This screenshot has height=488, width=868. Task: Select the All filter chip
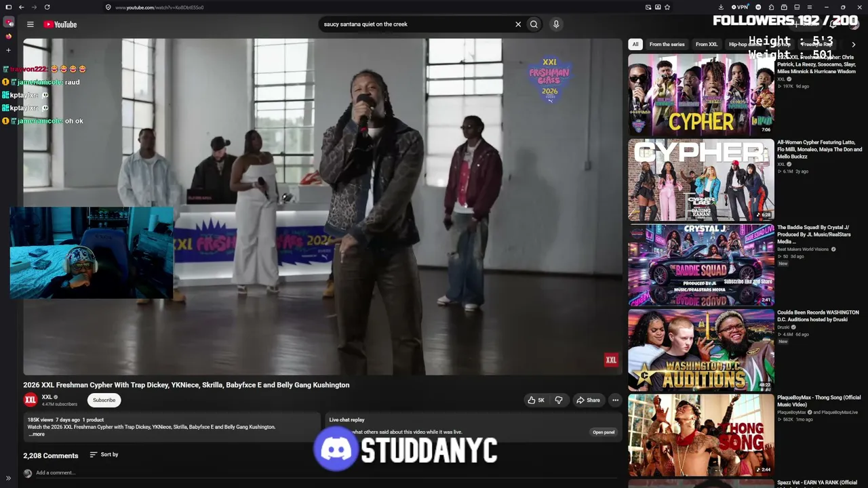tap(635, 45)
